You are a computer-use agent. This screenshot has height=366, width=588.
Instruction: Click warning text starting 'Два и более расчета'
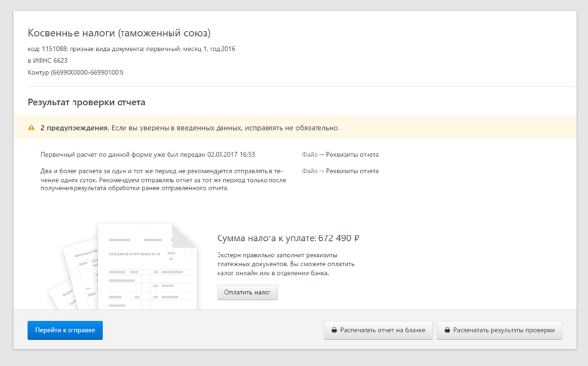pos(164,180)
